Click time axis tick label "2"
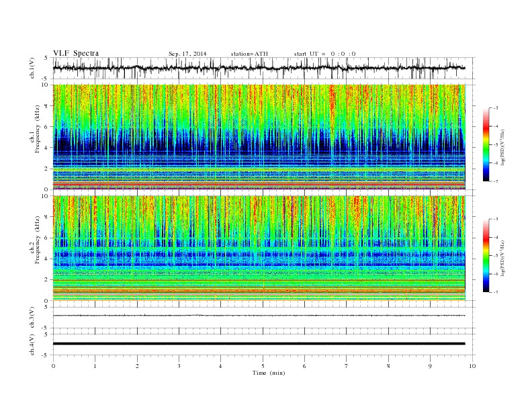This screenshot has height=411, width=532. point(137,366)
